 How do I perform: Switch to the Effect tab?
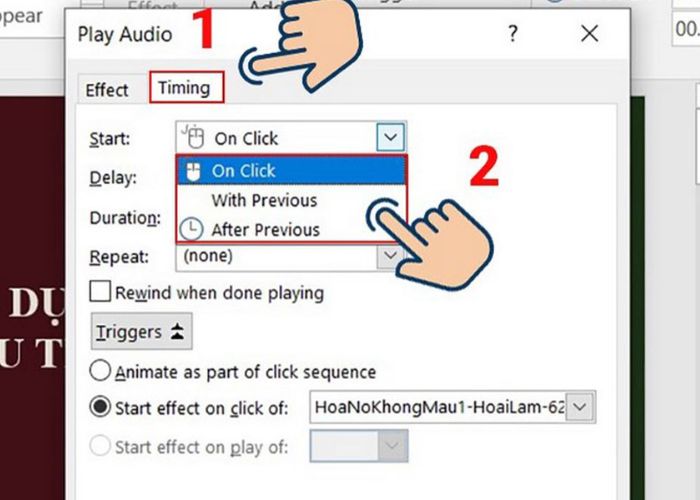107,90
